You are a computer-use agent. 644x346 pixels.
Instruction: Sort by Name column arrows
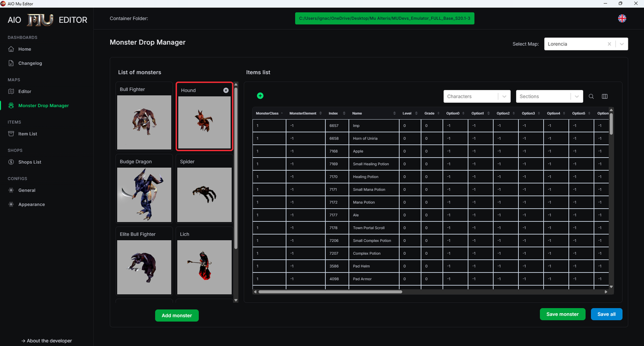pyautogui.click(x=394, y=113)
